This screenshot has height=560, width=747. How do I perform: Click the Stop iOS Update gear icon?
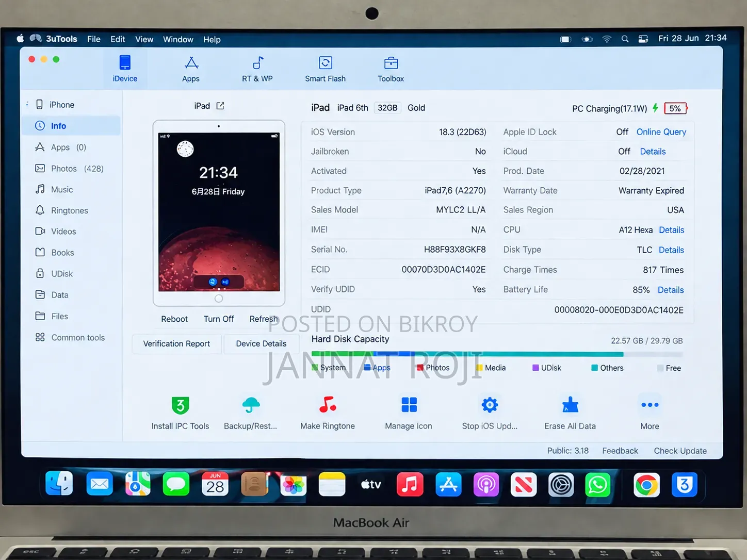click(490, 405)
